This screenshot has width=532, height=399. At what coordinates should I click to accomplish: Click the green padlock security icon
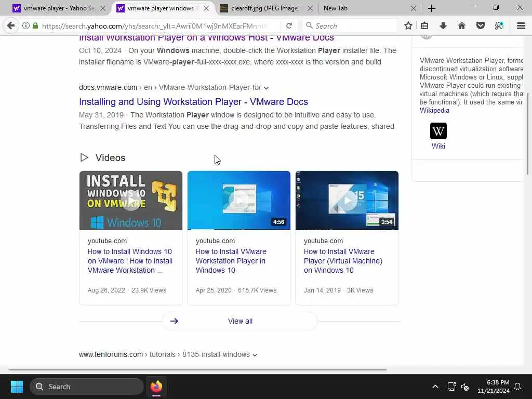(x=35, y=25)
